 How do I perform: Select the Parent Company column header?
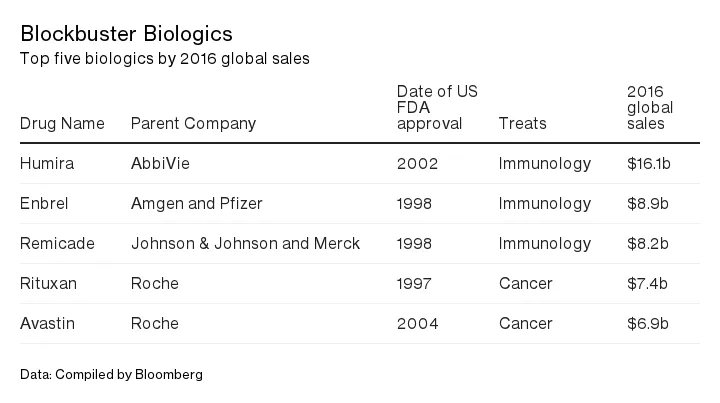(x=193, y=124)
